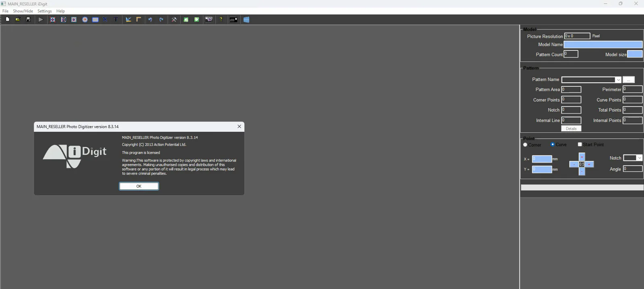Select the tan corner bracket tool
The image size is (644, 289).
(x=139, y=19)
